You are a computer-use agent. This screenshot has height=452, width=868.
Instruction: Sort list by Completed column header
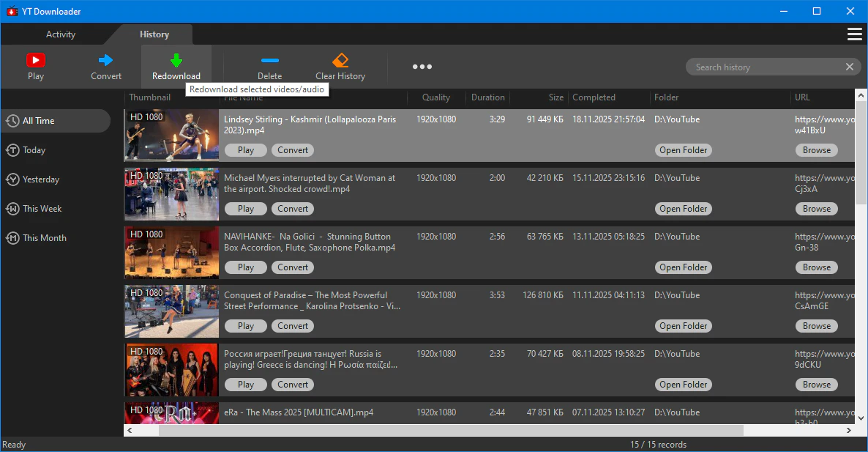point(594,97)
